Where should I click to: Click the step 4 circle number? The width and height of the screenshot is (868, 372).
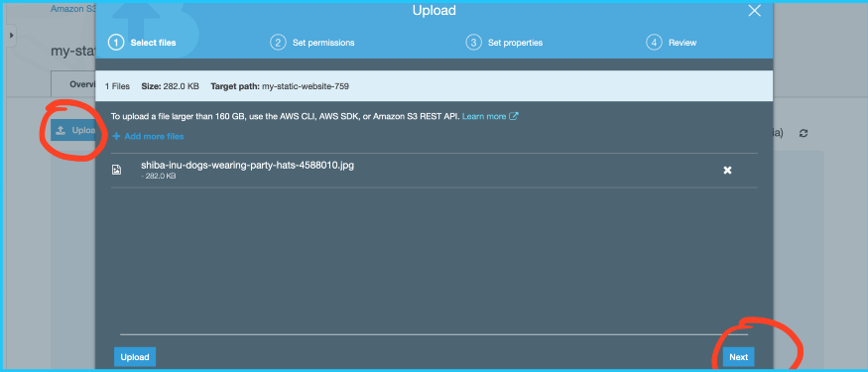coord(654,43)
